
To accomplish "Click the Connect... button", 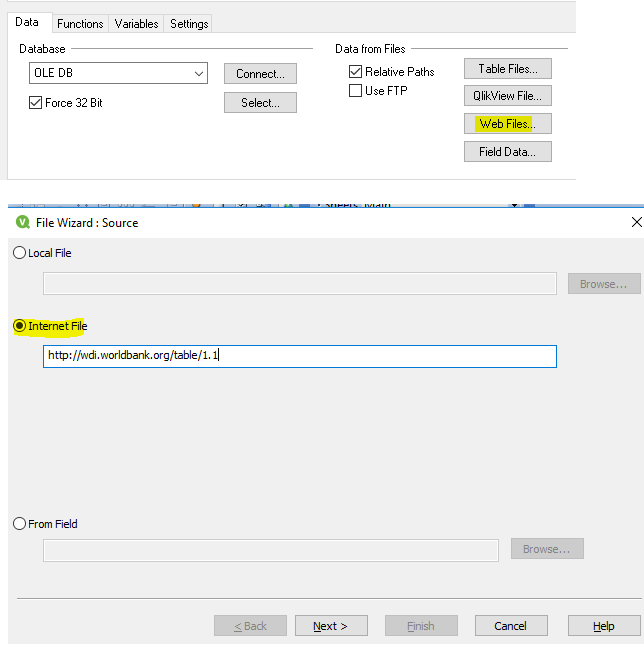I will [260, 73].
